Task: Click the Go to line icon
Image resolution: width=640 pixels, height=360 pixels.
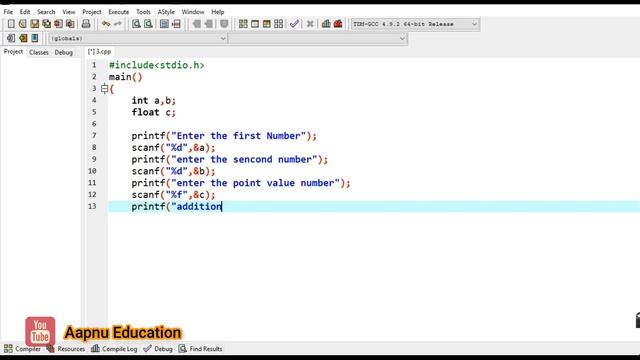Action: pos(176,24)
